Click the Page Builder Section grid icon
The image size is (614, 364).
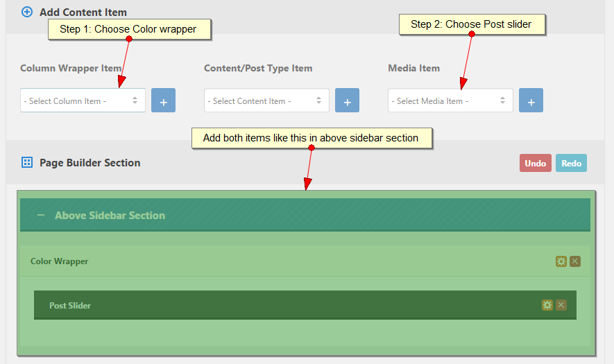pyautogui.click(x=27, y=163)
